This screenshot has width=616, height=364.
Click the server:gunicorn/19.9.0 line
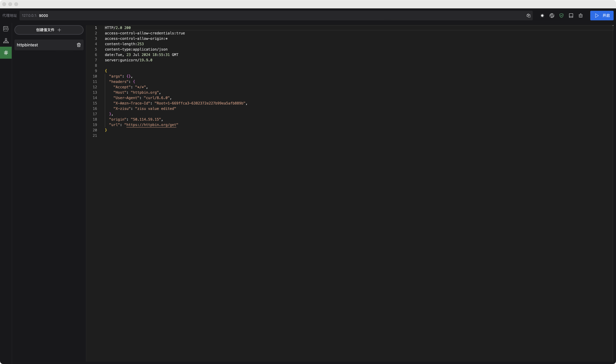[128, 60]
